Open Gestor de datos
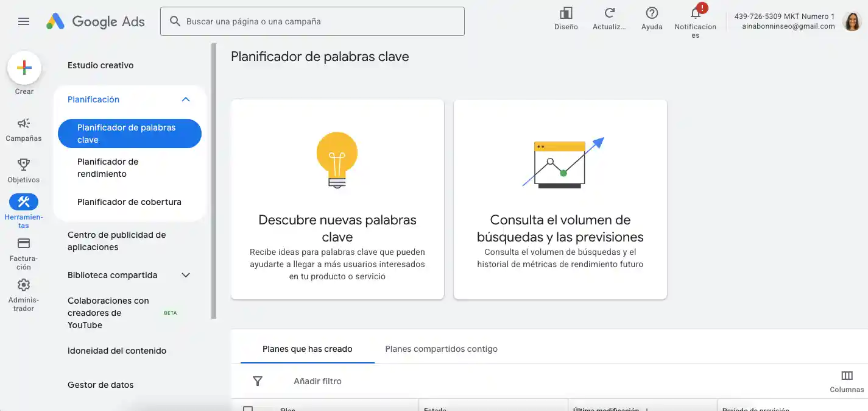This screenshot has width=868, height=411. 101,385
